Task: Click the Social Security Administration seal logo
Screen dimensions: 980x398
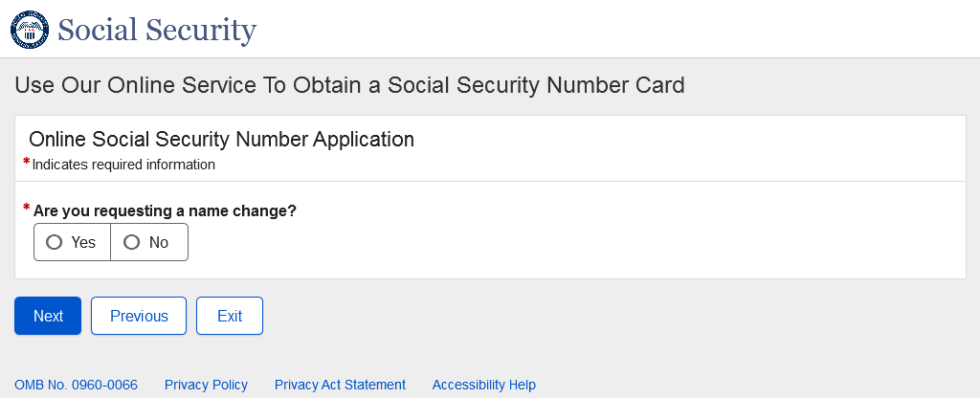Action: pyautogui.click(x=29, y=30)
